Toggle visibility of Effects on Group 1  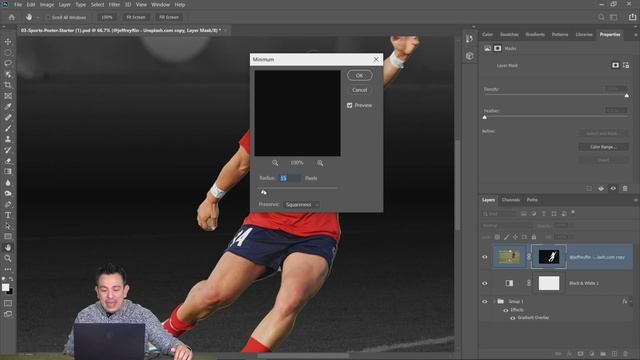click(x=506, y=310)
